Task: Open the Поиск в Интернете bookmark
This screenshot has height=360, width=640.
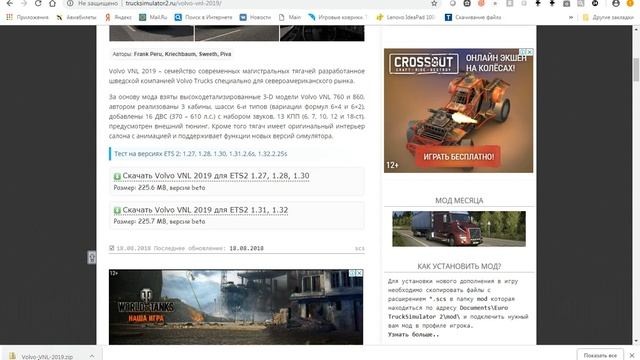Action: coord(203,17)
